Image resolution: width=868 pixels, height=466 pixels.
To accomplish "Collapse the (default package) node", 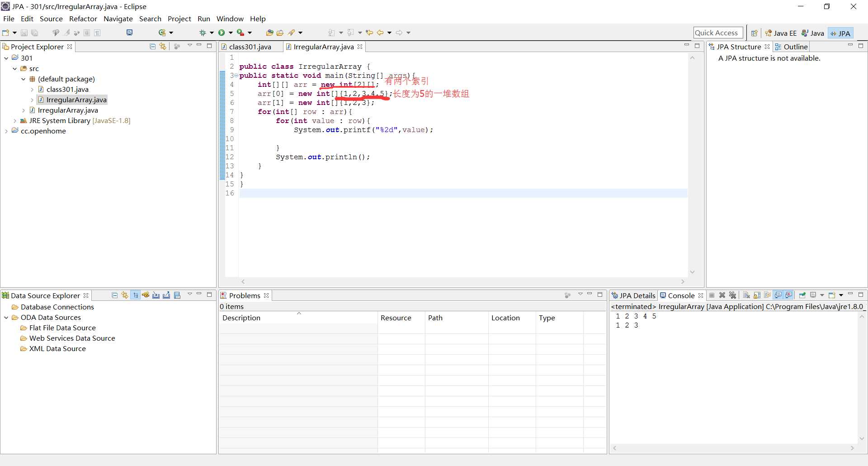I will 24,79.
